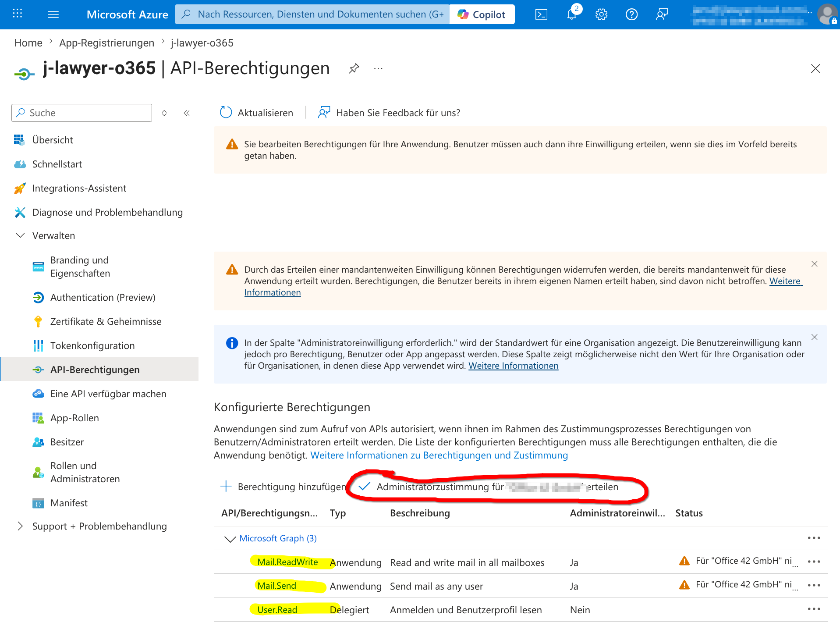This screenshot has height=633, width=840.
Task: Open ellipsis menu for Mail.ReadWrite row
Action: pyautogui.click(x=814, y=562)
